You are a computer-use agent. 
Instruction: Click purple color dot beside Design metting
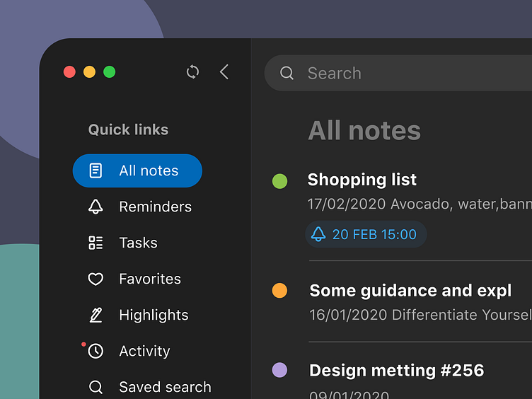(x=279, y=370)
